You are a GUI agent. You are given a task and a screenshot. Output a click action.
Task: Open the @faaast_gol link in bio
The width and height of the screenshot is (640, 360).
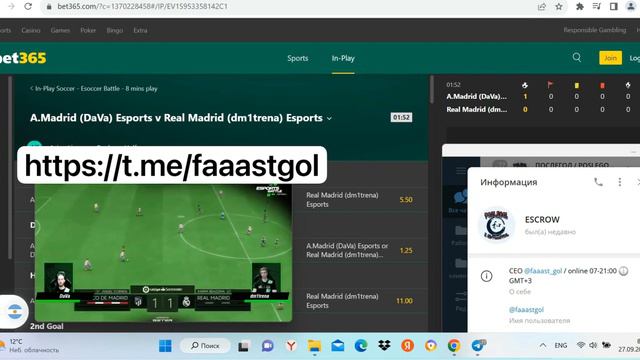point(543,271)
